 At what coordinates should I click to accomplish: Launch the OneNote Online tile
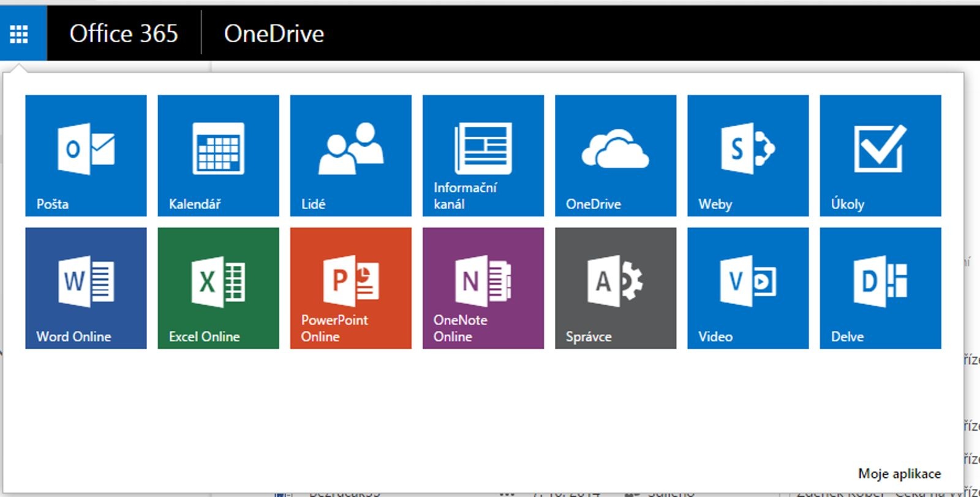483,288
